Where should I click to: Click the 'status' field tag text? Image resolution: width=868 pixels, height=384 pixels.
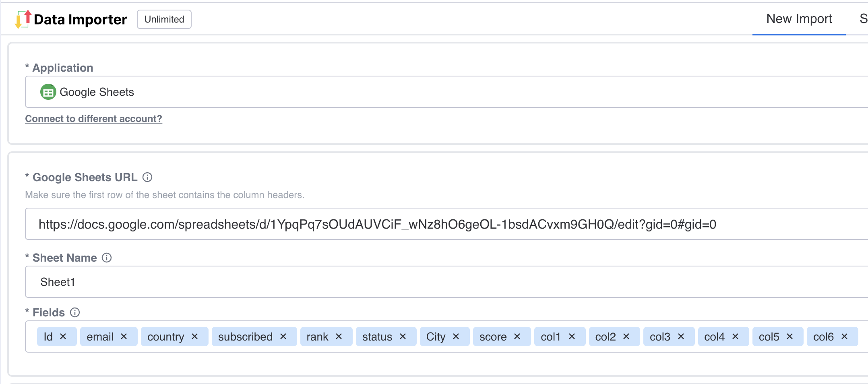(x=377, y=337)
